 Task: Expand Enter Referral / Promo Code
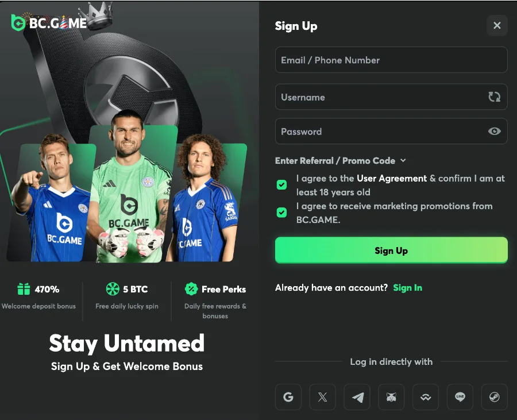pos(340,161)
